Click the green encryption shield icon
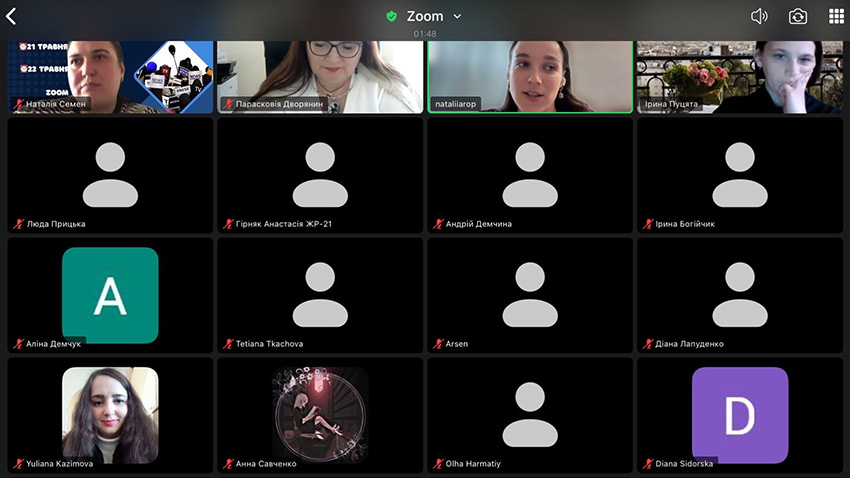The width and height of the screenshot is (850, 478). (x=392, y=16)
